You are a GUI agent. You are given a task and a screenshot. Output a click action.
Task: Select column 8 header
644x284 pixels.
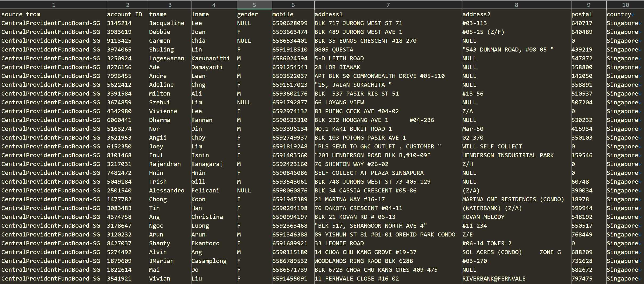(x=517, y=5)
